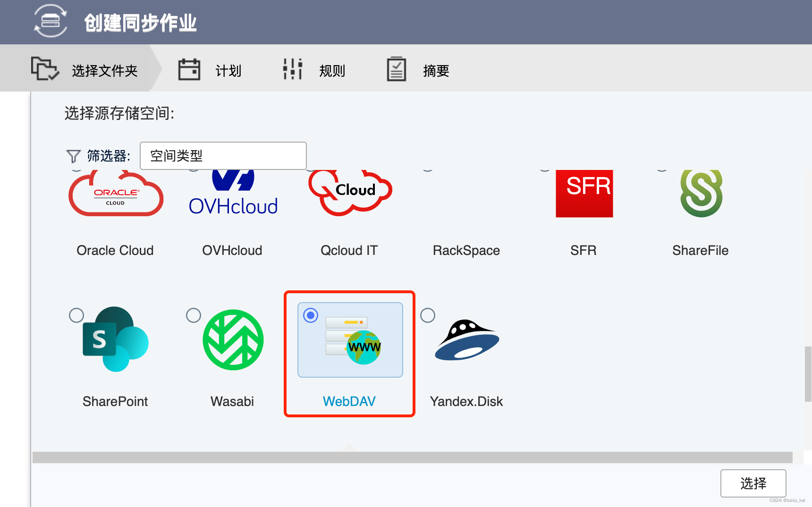Image resolution: width=812 pixels, height=507 pixels.
Task: Select the ShareFile green logo
Action: coord(701,194)
